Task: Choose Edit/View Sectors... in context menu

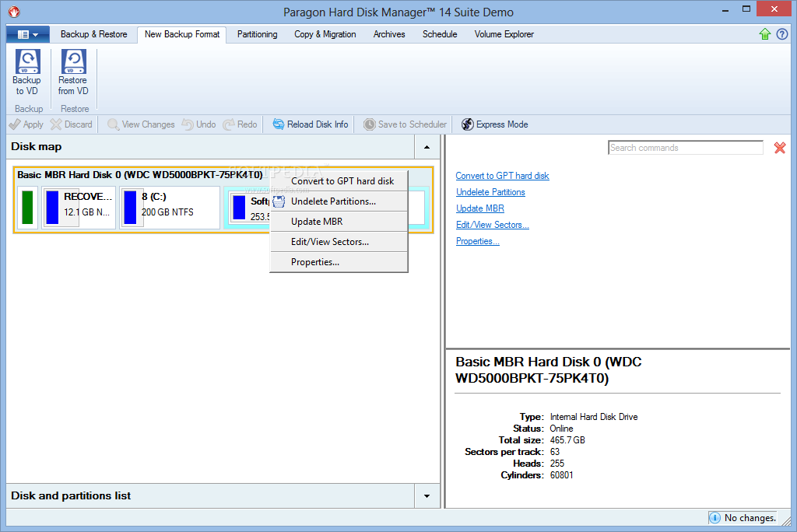Action: pos(339,242)
